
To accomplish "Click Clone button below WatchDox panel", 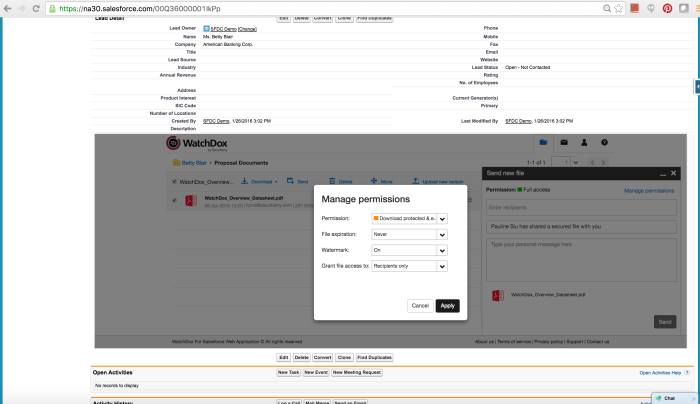I will click(344, 358).
